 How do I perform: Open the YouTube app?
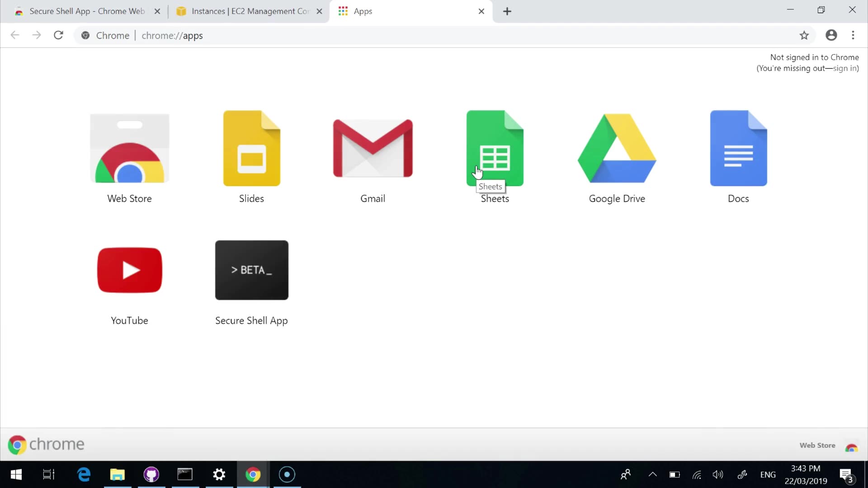(x=129, y=270)
